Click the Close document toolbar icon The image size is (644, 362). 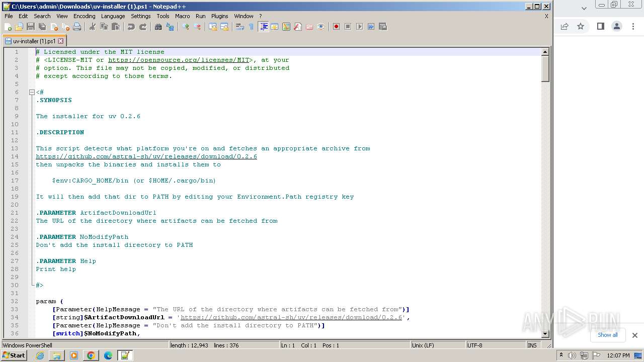tap(54, 27)
